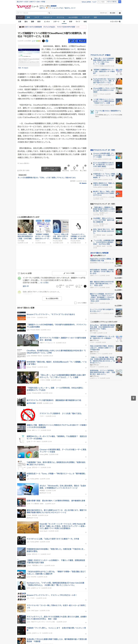
Task: Click the PC Watch logo banner
Action: tap(77, 41)
